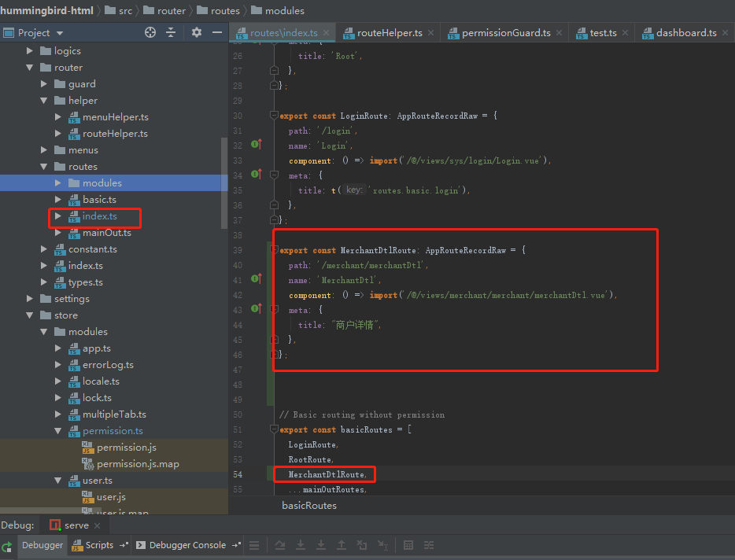Click the drop frame debugger icon

pos(362,545)
